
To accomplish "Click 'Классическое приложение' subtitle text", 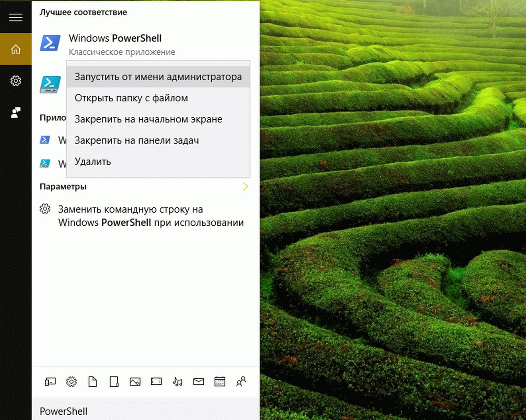I will [x=122, y=52].
